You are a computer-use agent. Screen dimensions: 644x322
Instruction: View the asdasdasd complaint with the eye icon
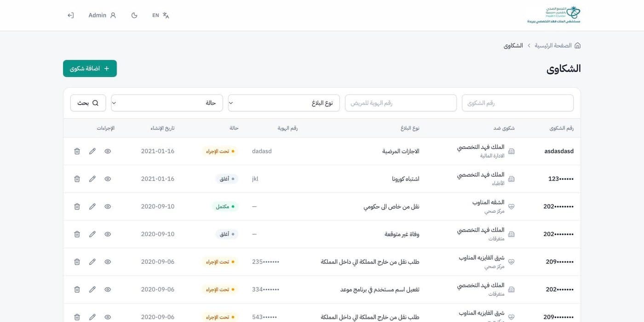click(108, 151)
